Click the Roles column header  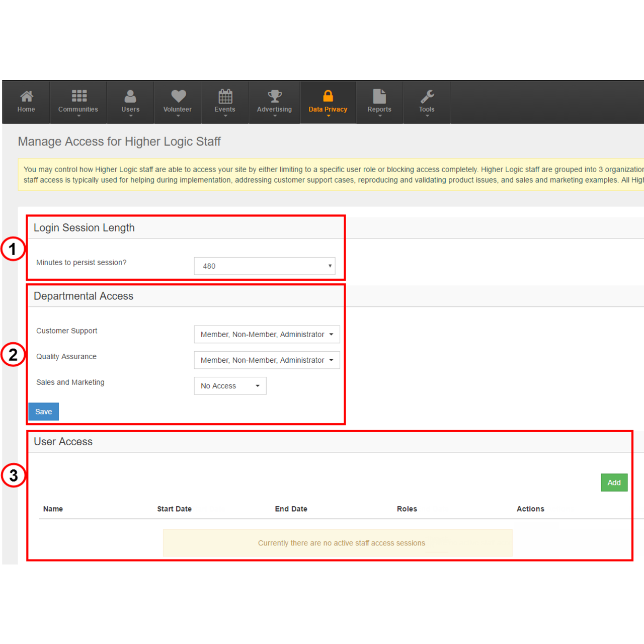pyautogui.click(x=407, y=509)
